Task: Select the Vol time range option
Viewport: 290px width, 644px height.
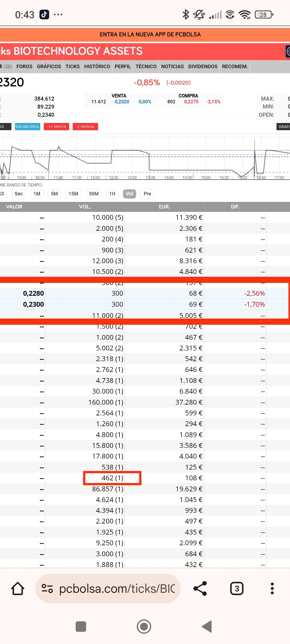Action: pos(129,194)
